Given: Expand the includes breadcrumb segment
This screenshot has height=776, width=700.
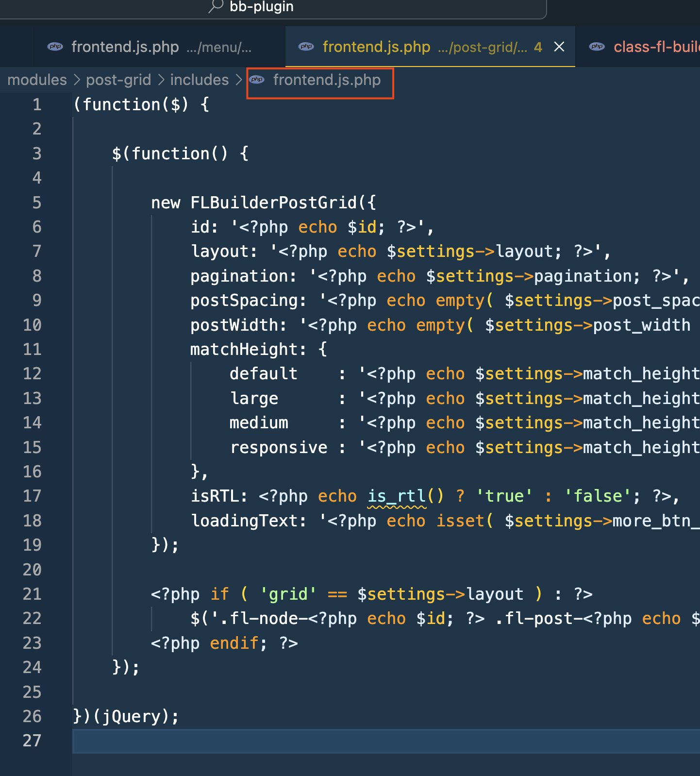Looking at the screenshot, I should (199, 80).
